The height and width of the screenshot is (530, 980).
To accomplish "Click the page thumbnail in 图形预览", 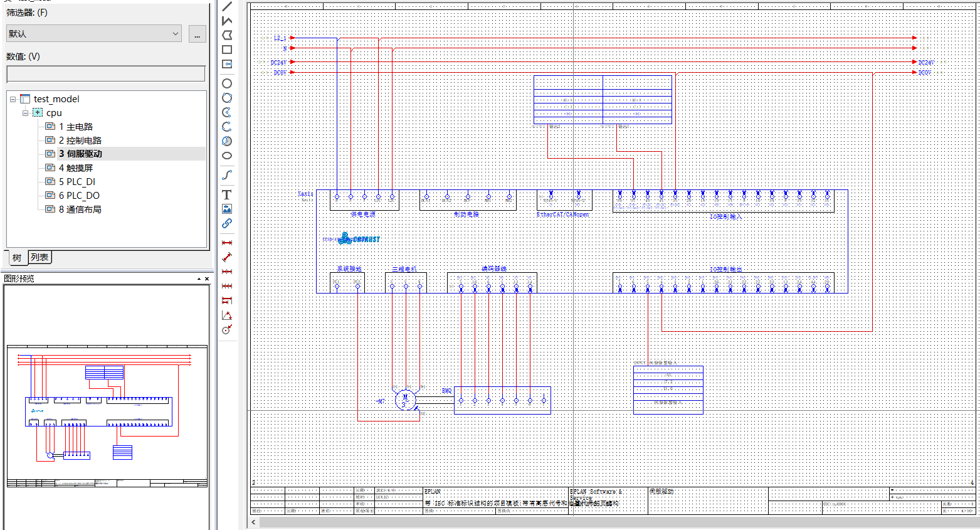I will (107, 416).
